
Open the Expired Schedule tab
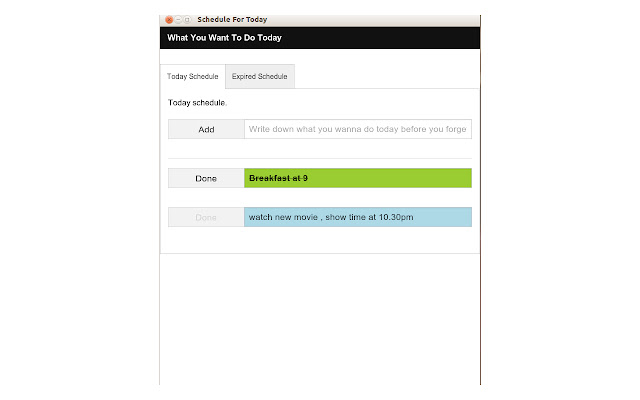(x=260, y=76)
